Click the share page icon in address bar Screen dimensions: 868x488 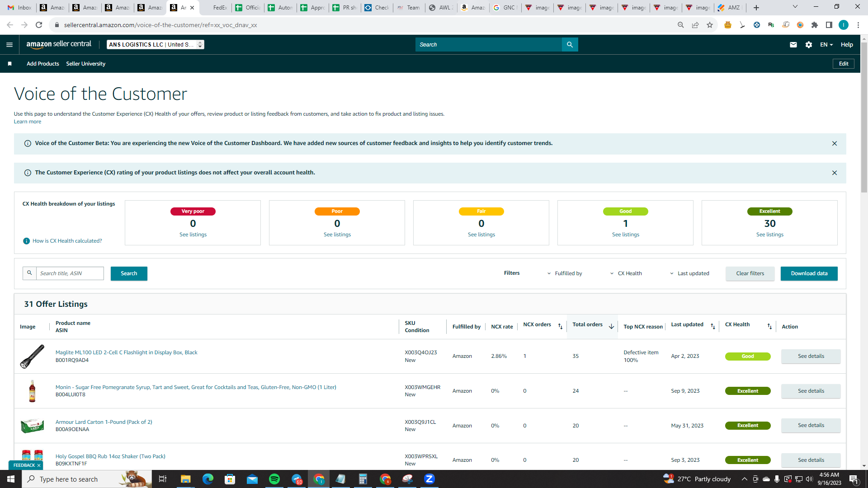pos(695,25)
